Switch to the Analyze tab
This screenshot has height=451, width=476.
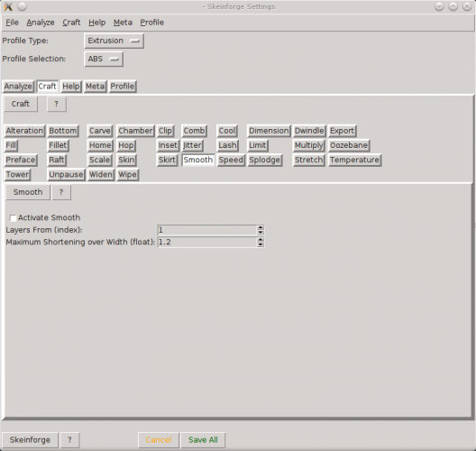click(x=18, y=87)
